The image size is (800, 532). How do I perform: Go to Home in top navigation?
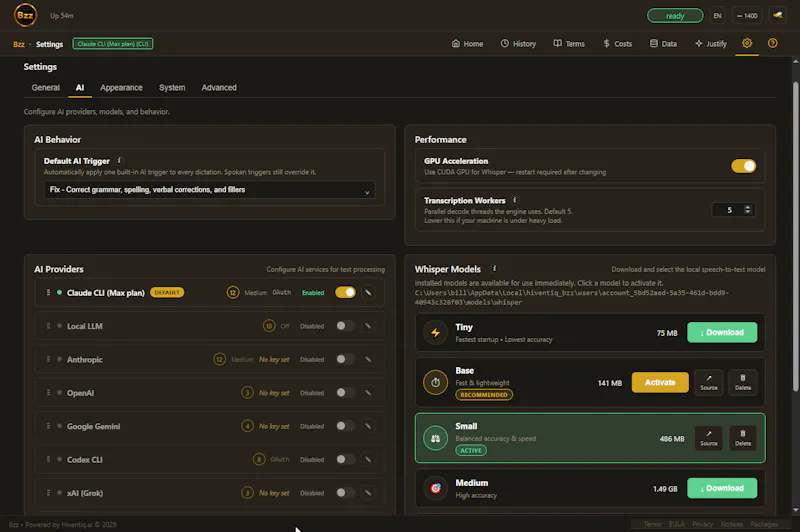tap(467, 43)
